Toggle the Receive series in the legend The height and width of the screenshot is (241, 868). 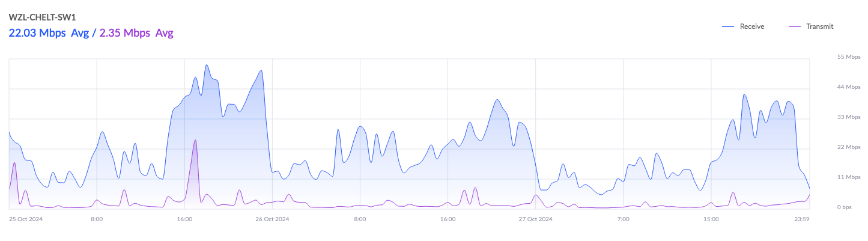click(751, 26)
